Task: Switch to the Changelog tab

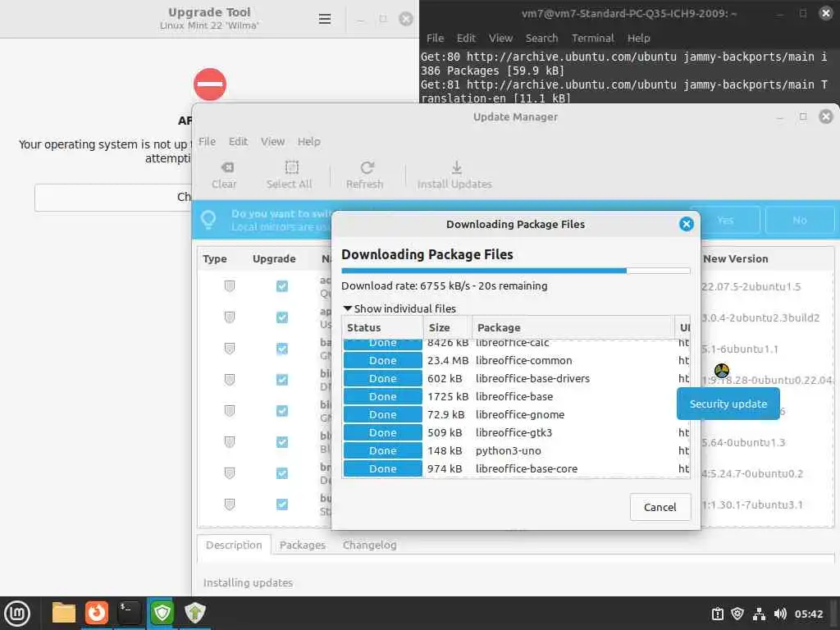Action: [370, 546]
